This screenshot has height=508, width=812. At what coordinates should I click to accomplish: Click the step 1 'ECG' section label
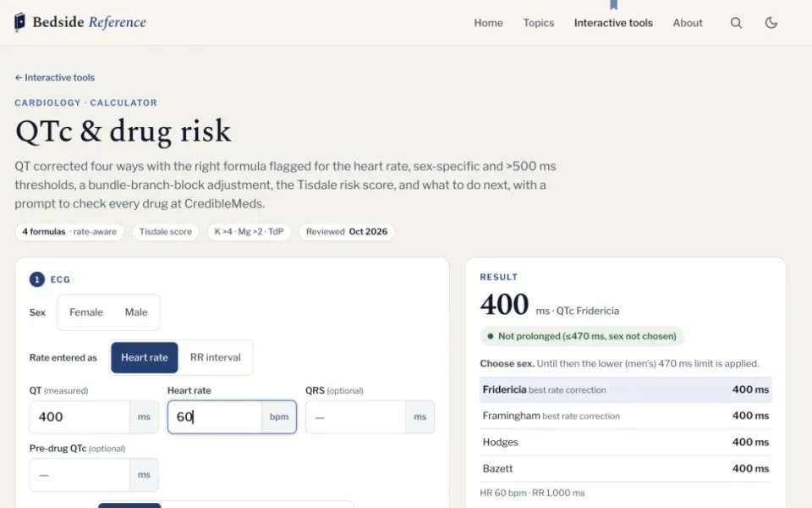click(x=60, y=279)
